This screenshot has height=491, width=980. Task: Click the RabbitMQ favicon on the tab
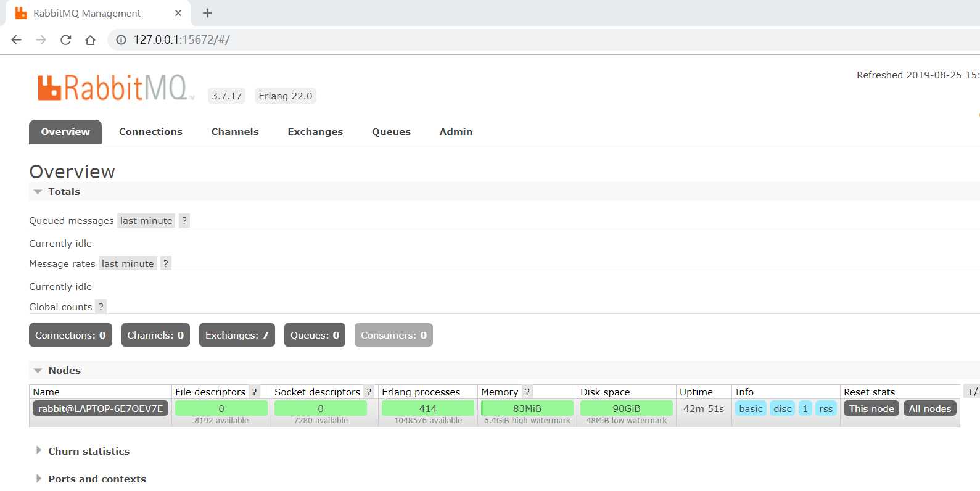click(21, 13)
